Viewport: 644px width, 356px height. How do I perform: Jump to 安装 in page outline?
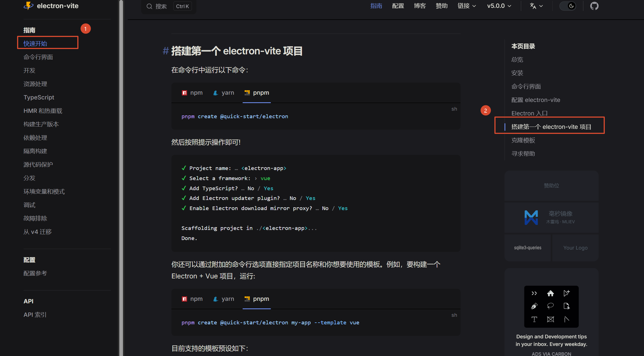pyautogui.click(x=517, y=73)
